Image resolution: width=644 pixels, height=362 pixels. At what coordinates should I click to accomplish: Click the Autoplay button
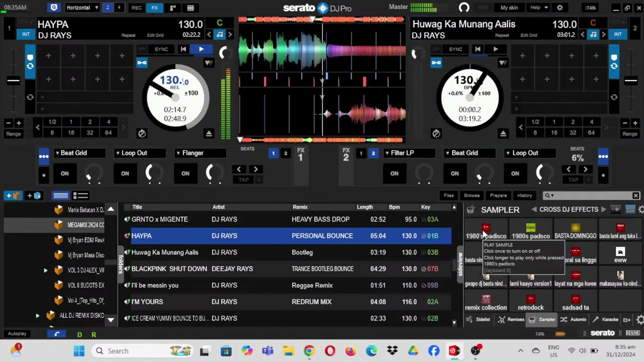tap(17, 334)
